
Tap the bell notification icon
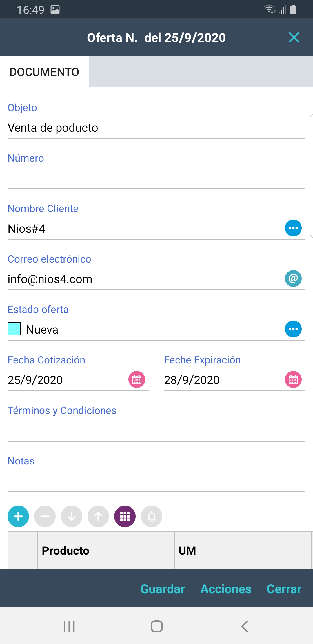(152, 516)
